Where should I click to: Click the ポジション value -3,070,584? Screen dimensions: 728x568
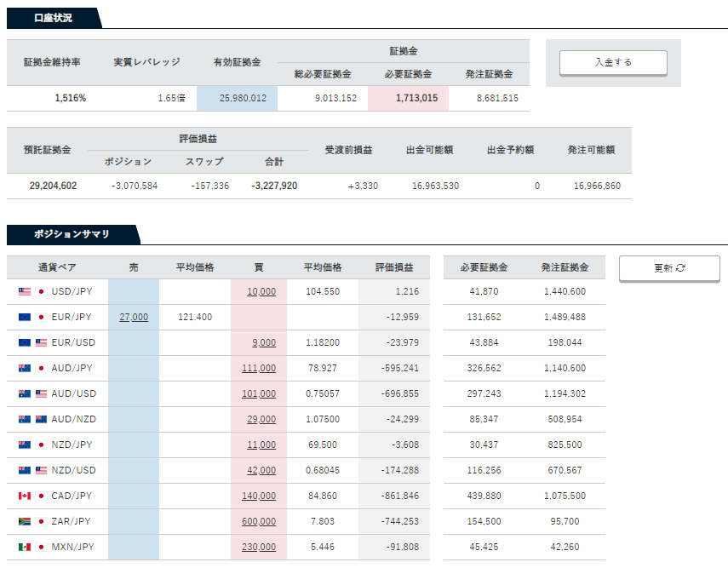[135, 186]
